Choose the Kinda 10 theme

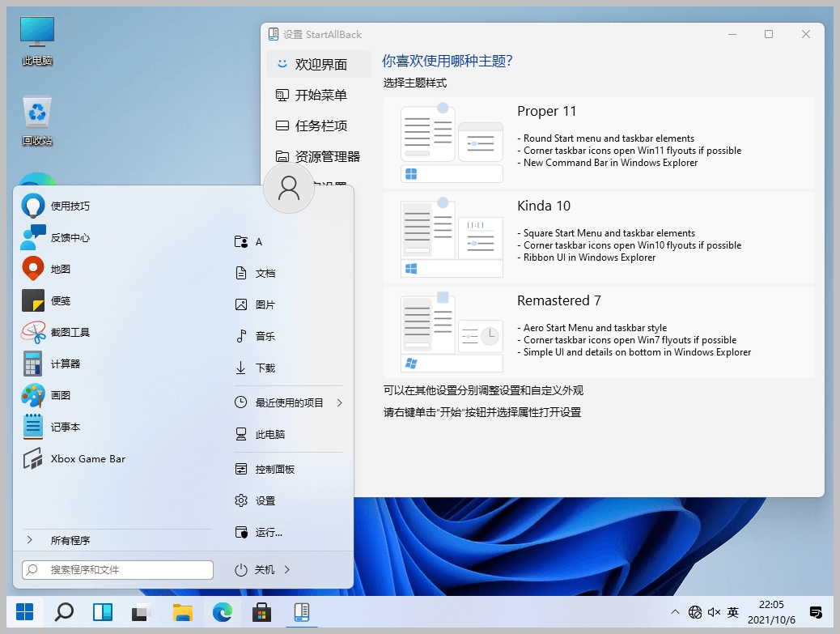point(599,237)
